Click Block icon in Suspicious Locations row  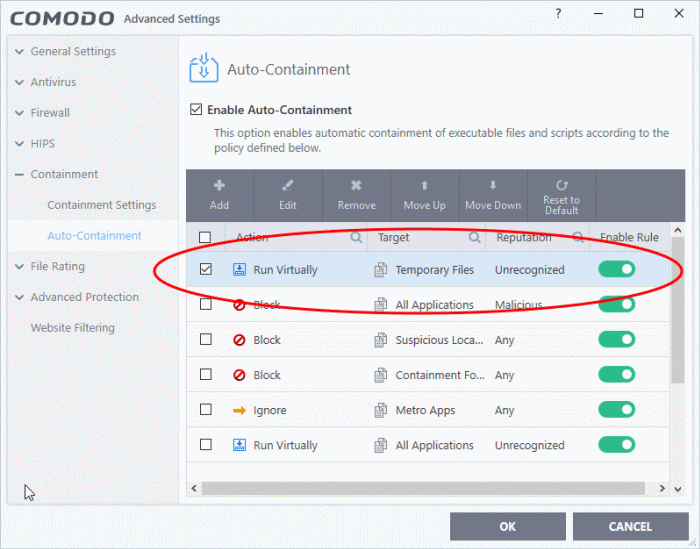click(239, 340)
